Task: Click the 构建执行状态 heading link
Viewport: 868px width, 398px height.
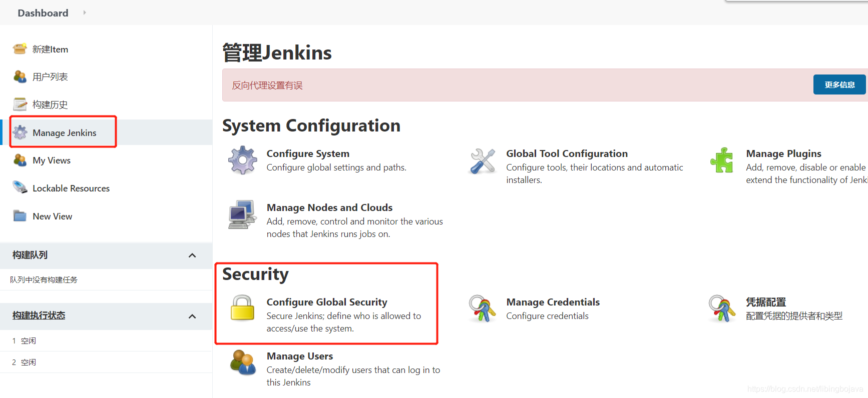Action: [x=39, y=315]
